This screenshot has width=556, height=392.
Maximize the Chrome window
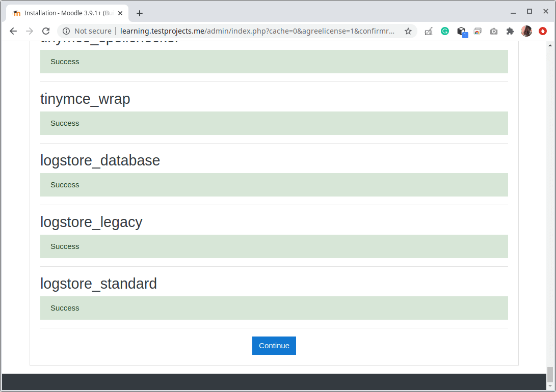[x=529, y=11]
